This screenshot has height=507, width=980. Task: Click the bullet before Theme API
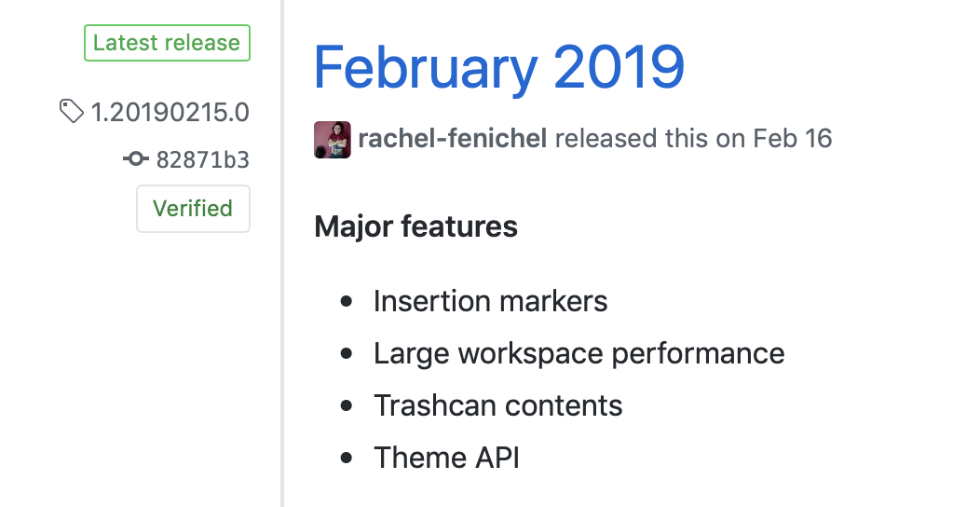[347, 459]
